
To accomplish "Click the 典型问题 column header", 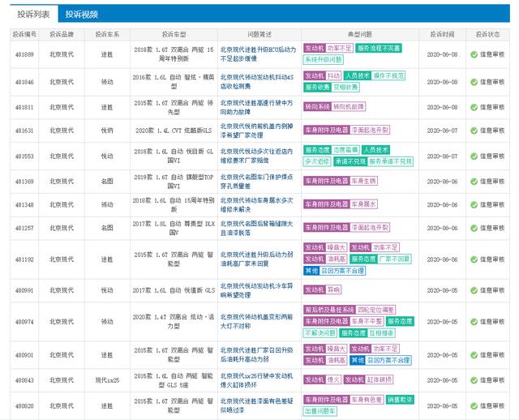I will pos(359,34).
